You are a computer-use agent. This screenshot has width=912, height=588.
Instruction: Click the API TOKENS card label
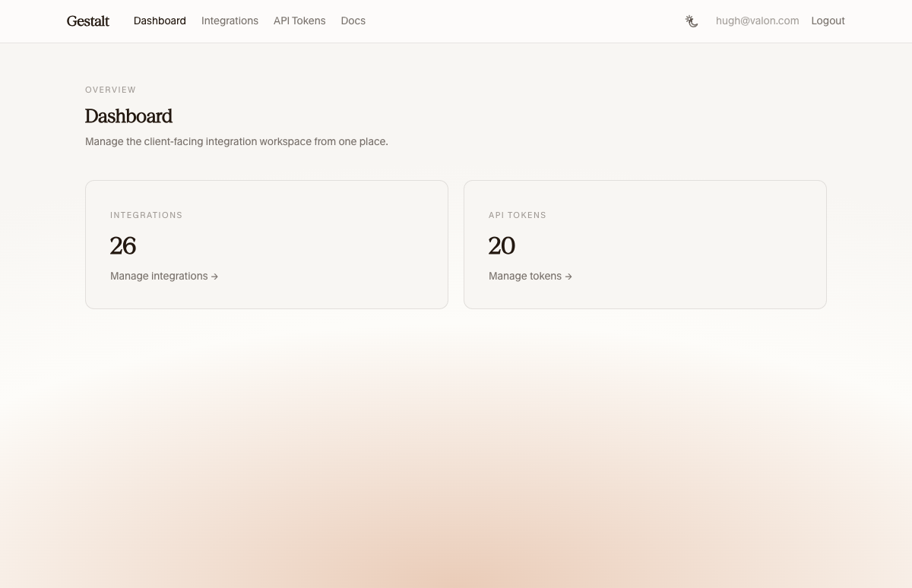pyautogui.click(x=518, y=215)
